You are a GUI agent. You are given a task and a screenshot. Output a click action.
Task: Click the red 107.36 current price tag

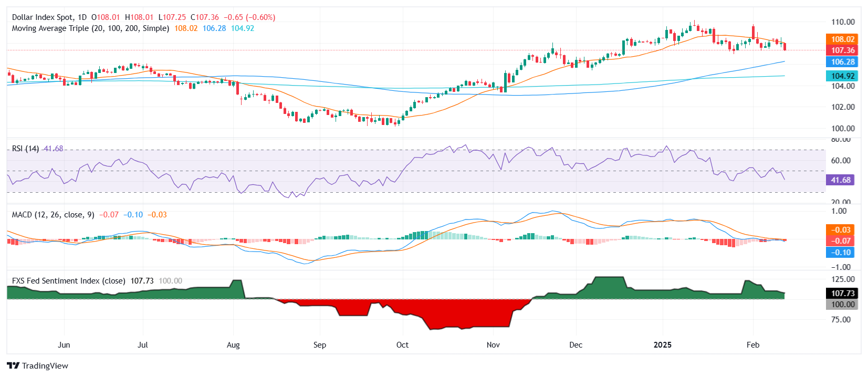842,50
